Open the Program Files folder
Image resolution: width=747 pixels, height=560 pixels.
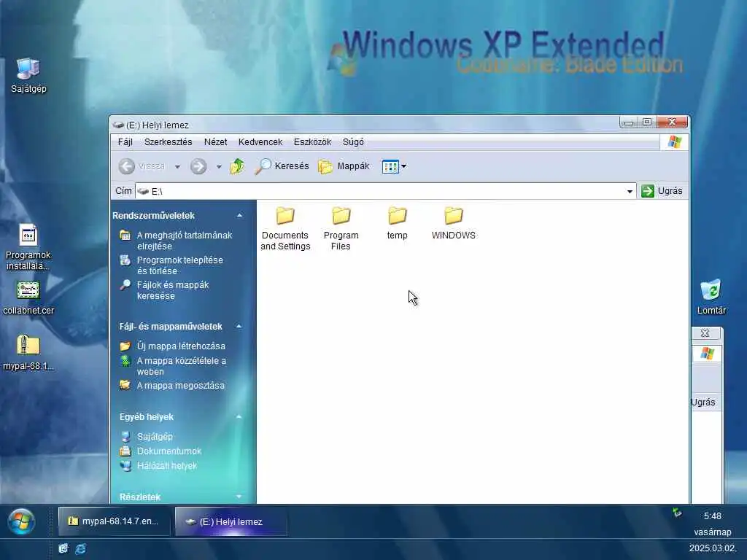tap(341, 228)
